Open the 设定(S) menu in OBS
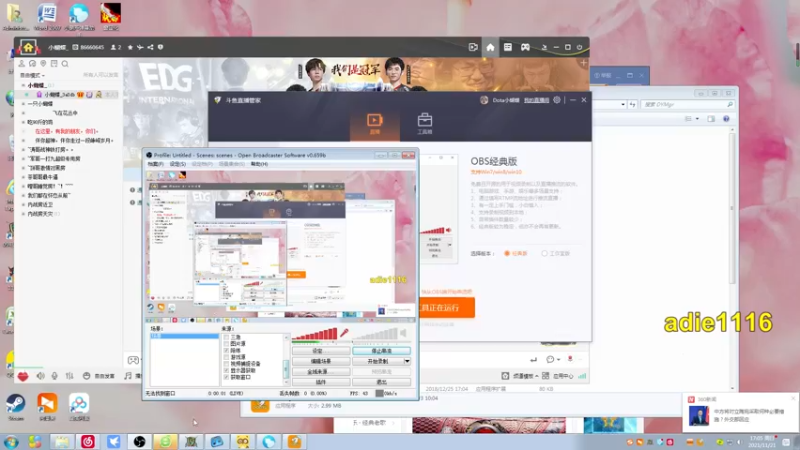 pos(178,164)
